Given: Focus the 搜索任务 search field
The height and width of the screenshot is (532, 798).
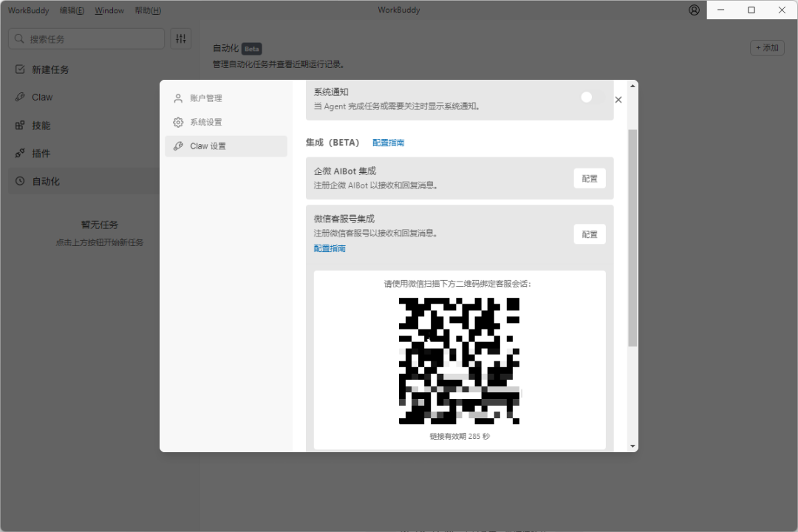Looking at the screenshot, I should (86, 38).
